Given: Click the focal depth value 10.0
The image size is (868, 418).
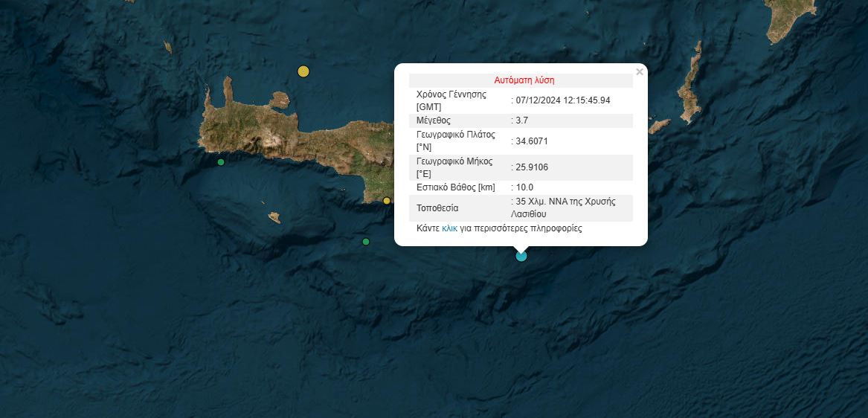Looking at the screenshot, I should (524, 187).
